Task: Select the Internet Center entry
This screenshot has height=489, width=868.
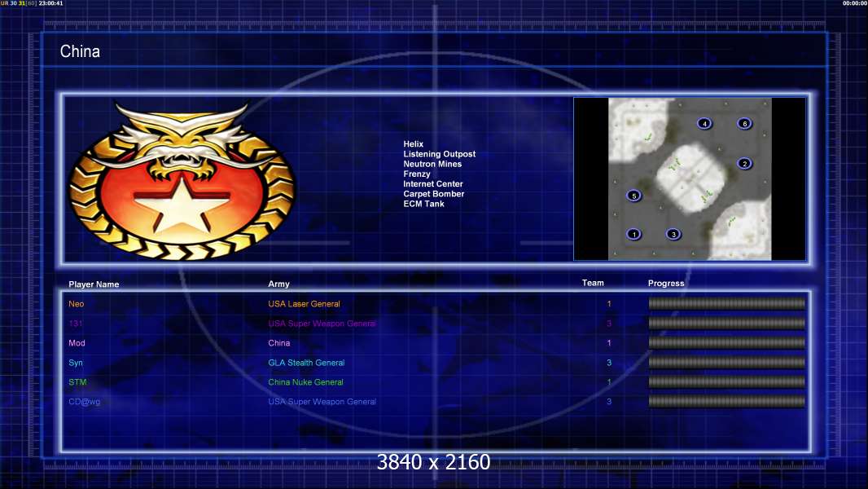Action: (433, 184)
